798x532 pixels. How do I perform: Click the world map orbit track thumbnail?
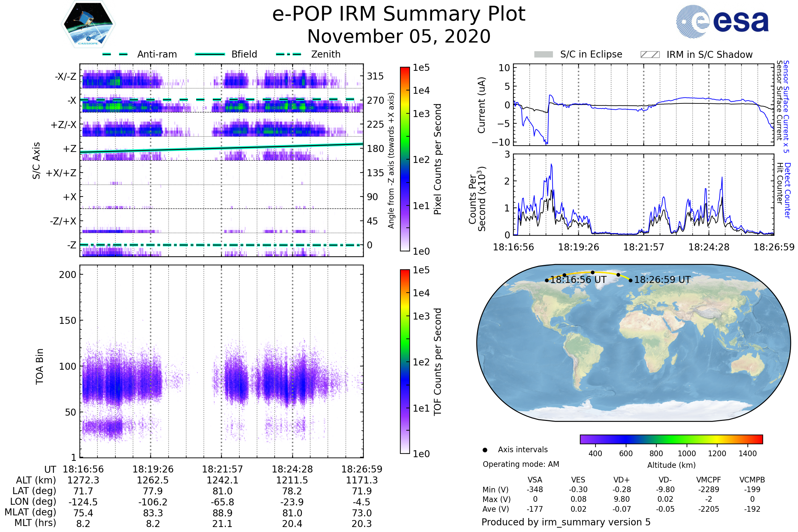633,343
